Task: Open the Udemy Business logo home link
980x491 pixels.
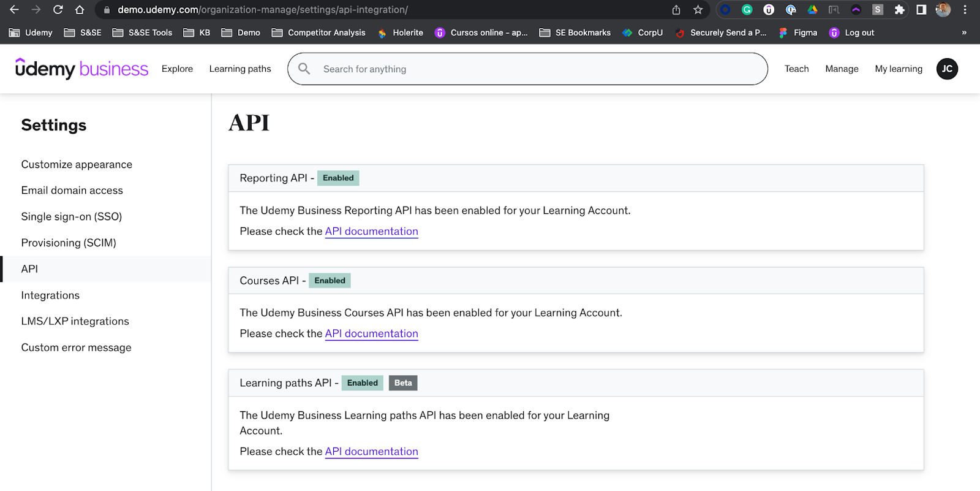Action: click(81, 69)
